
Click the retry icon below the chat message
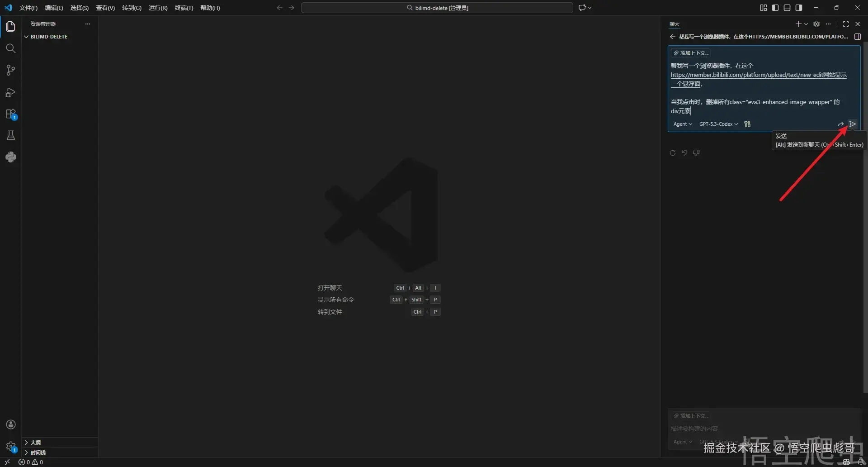[673, 153]
